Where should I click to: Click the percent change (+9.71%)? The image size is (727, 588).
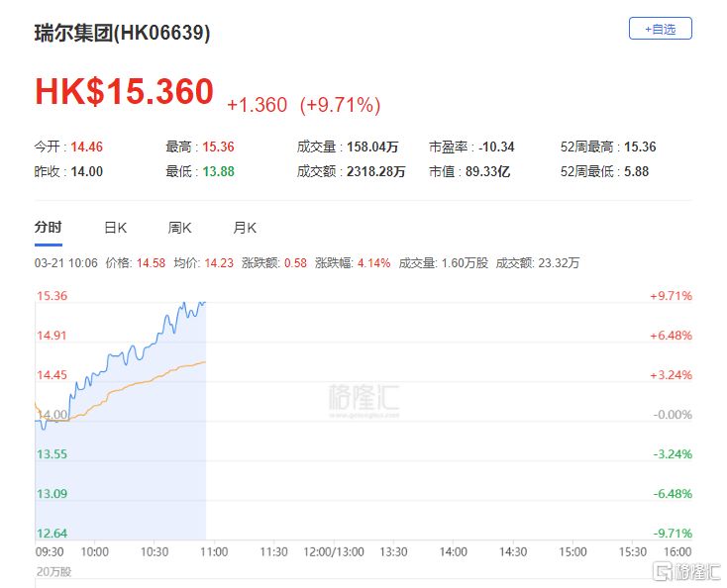pyautogui.click(x=340, y=105)
